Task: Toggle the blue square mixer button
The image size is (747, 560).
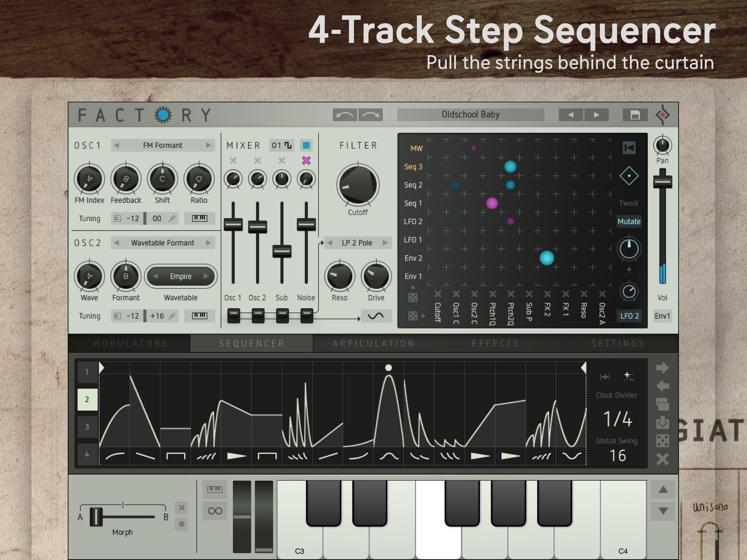Action: click(x=306, y=145)
